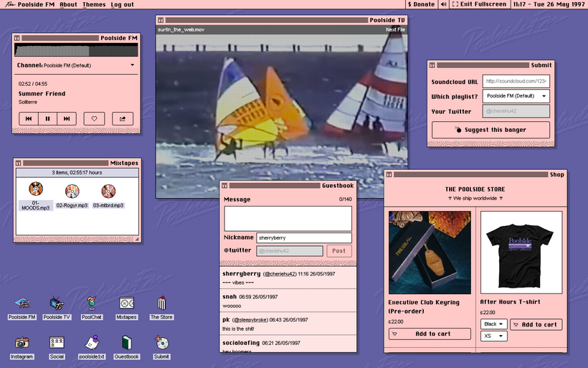Click the share track icon in player

coord(123,118)
